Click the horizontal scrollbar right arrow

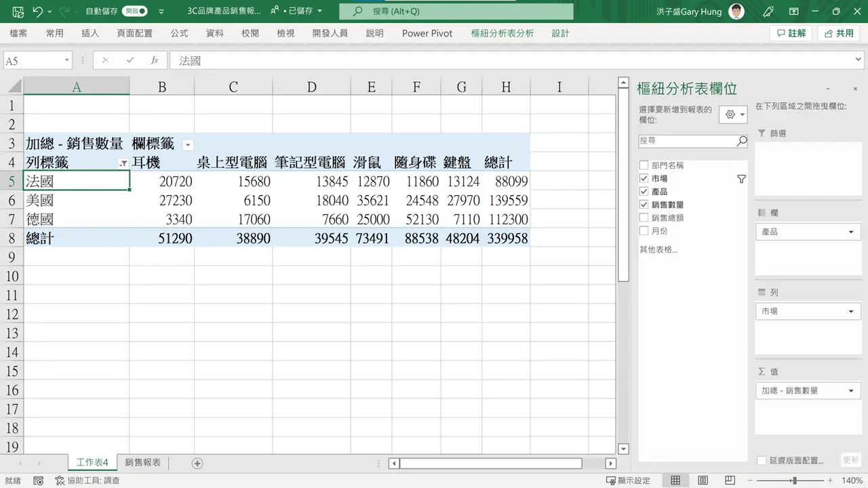pyautogui.click(x=610, y=464)
